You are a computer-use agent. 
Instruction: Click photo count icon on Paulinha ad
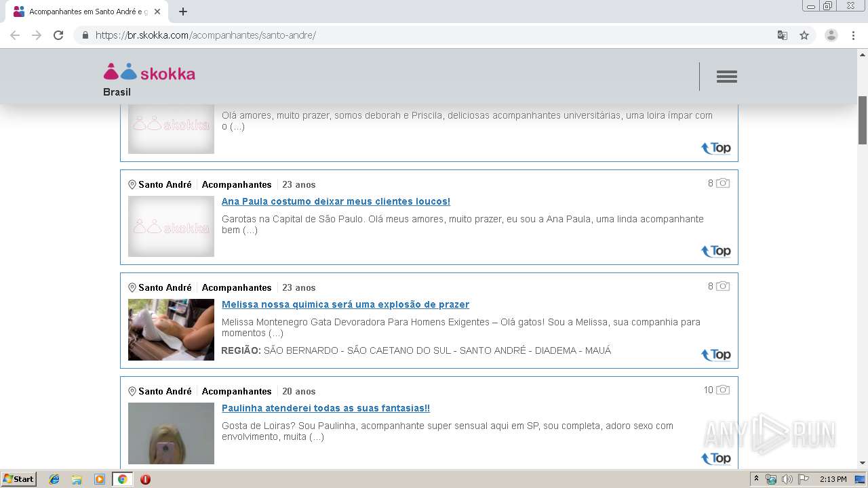coord(723,390)
